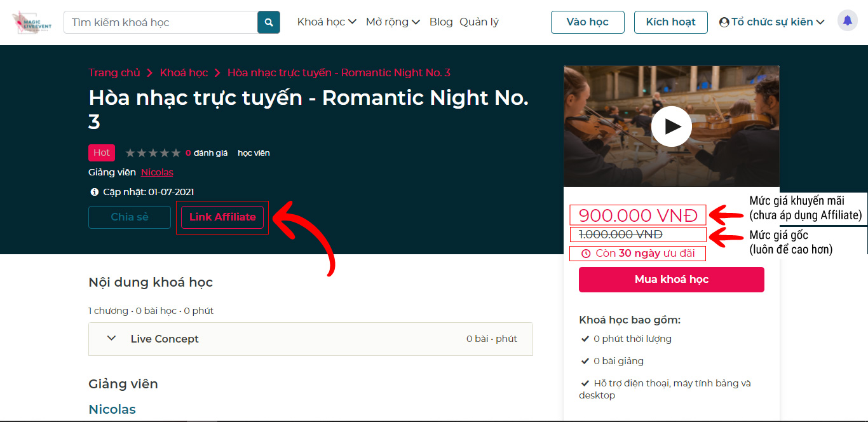Open the Quản lý menu item
Image resolution: width=868 pixels, height=422 pixels.
[479, 22]
